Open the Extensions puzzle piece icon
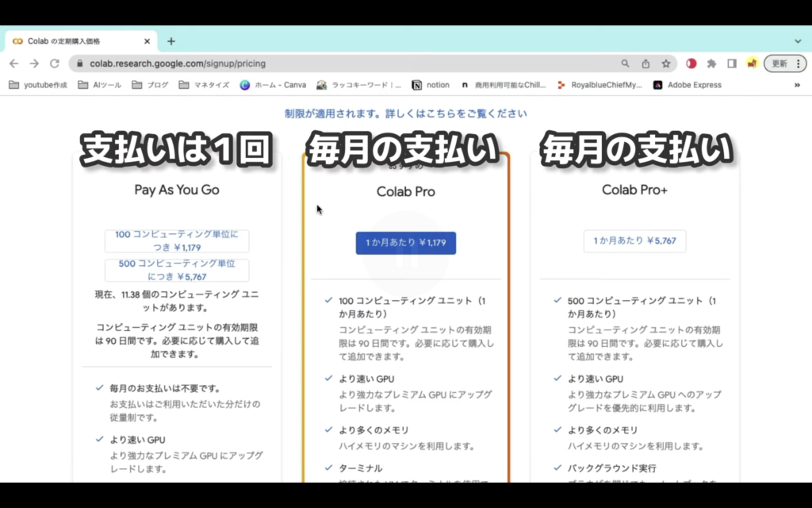Viewport: 812px width, 508px height. coord(712,63)
